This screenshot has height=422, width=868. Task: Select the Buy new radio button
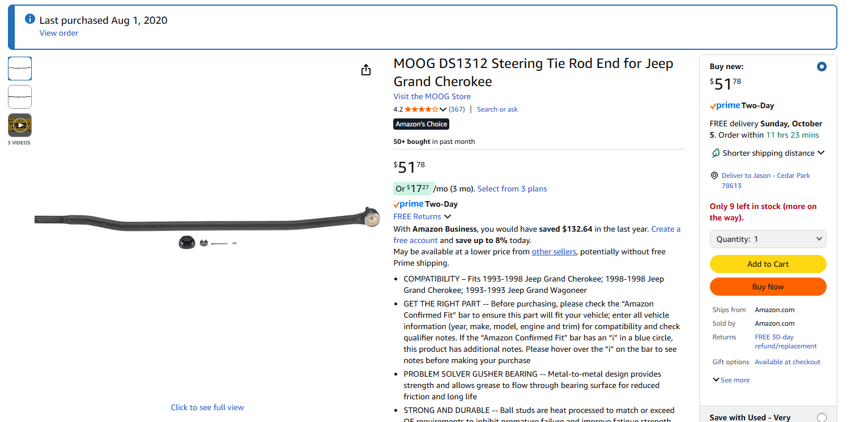tap(822, 67)
